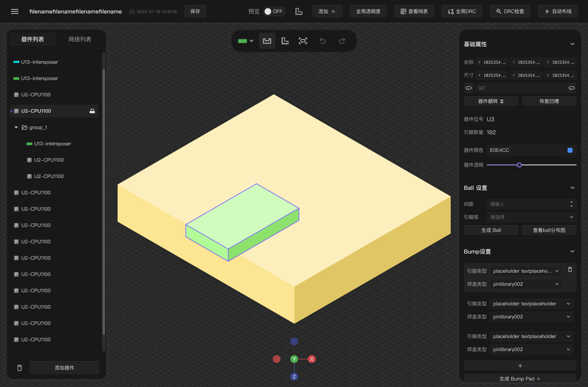588x387 pixels.
Task: Turn on the 预览 OFF switch
Action: tap(274, 11)
